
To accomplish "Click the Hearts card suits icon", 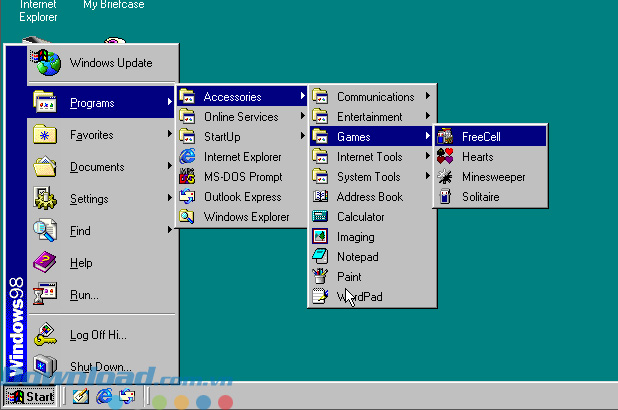I will [445, 157].
